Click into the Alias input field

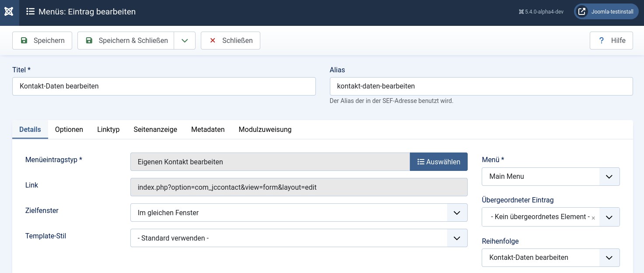(481, 86)
